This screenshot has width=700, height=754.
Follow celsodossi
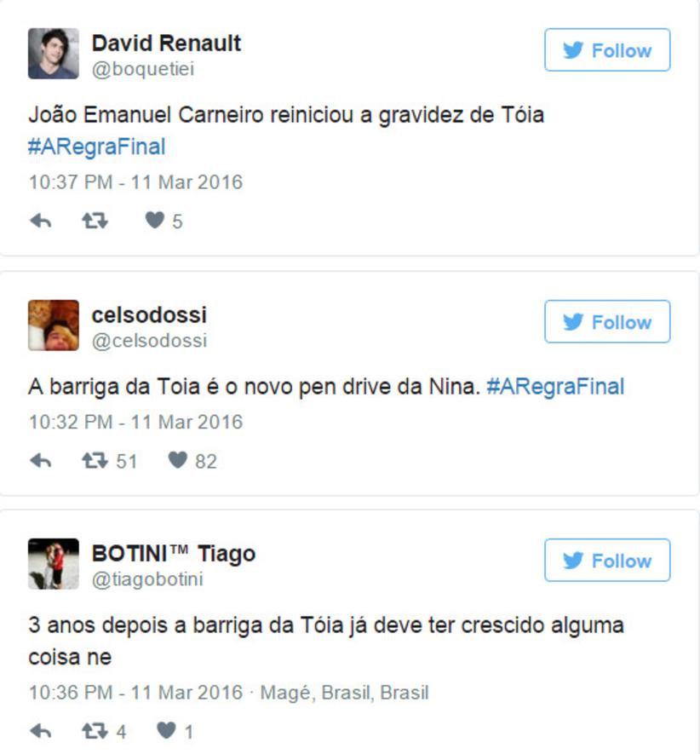point(607,322)
